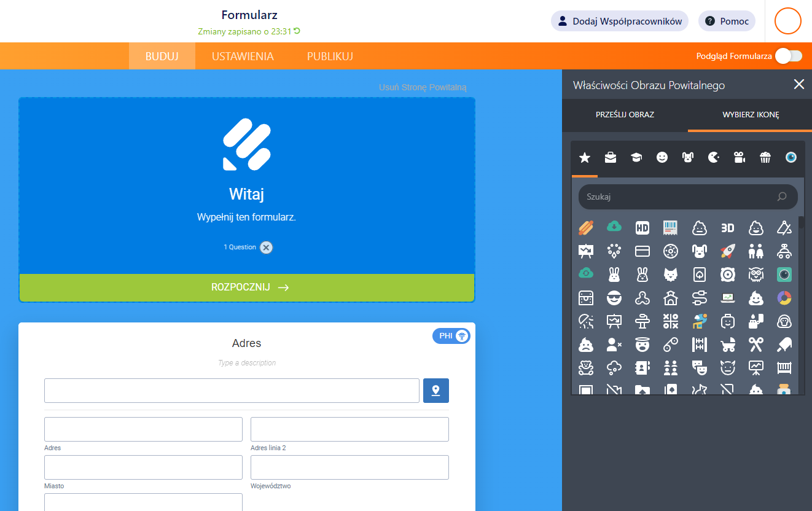The image size is (812, 511).
Task: Select the triangle instrument icon
Action: point(784,228)
